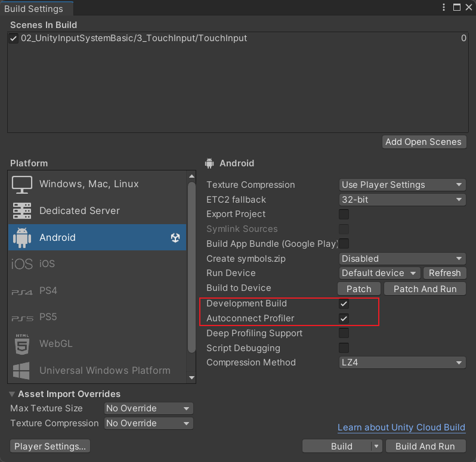This screenshot has width=476, height=462.
Task: Click the Add Open Scenes button
Action: 424,142
